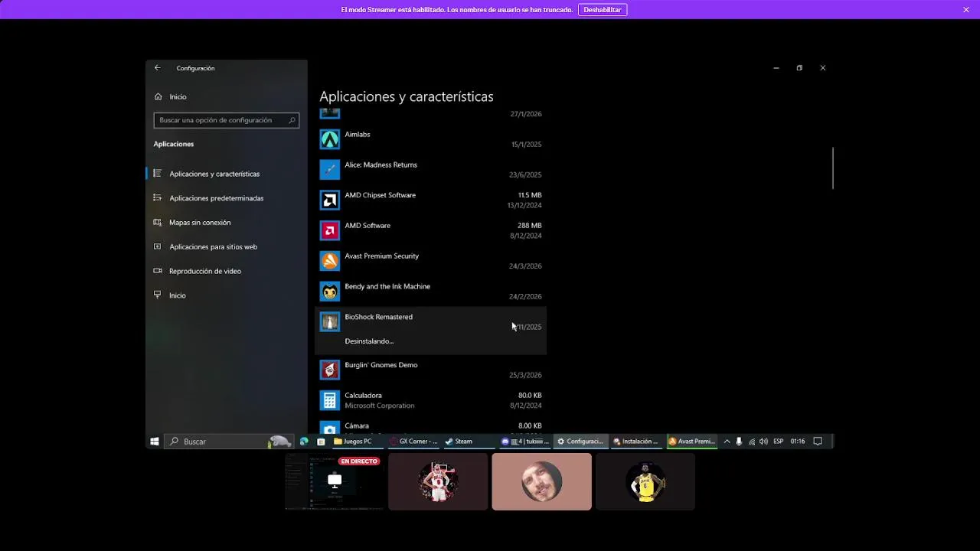
Task: Open the notification center icon
Action: [818, 442]
